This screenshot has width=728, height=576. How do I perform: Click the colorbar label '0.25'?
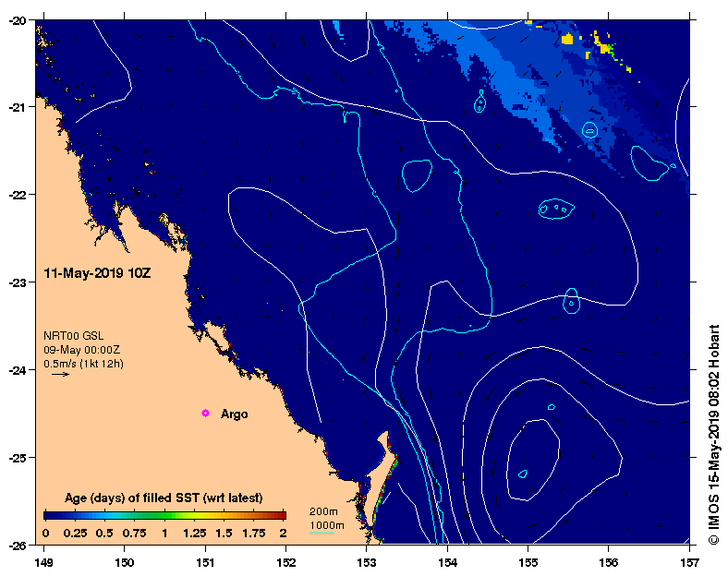pyautogui.click(x=75, y=534)
